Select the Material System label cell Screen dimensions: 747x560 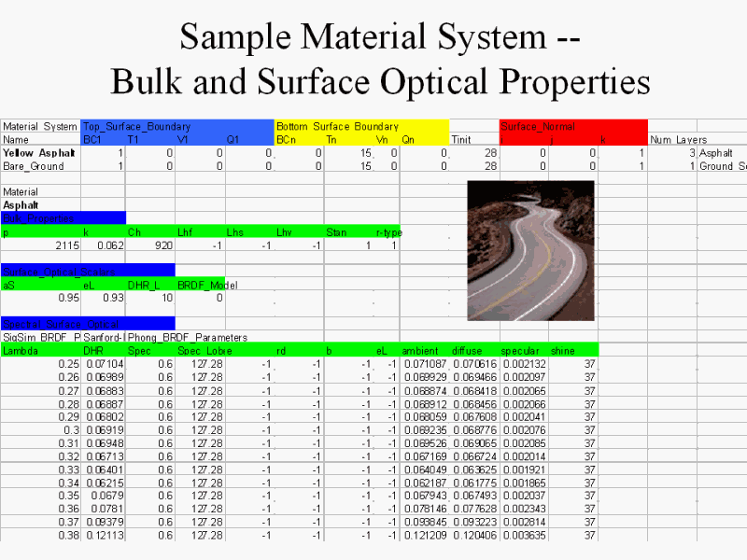[40, 126]
